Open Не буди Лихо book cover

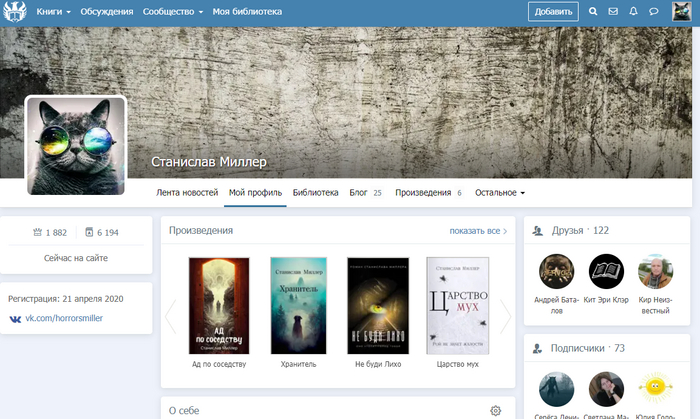378,306
